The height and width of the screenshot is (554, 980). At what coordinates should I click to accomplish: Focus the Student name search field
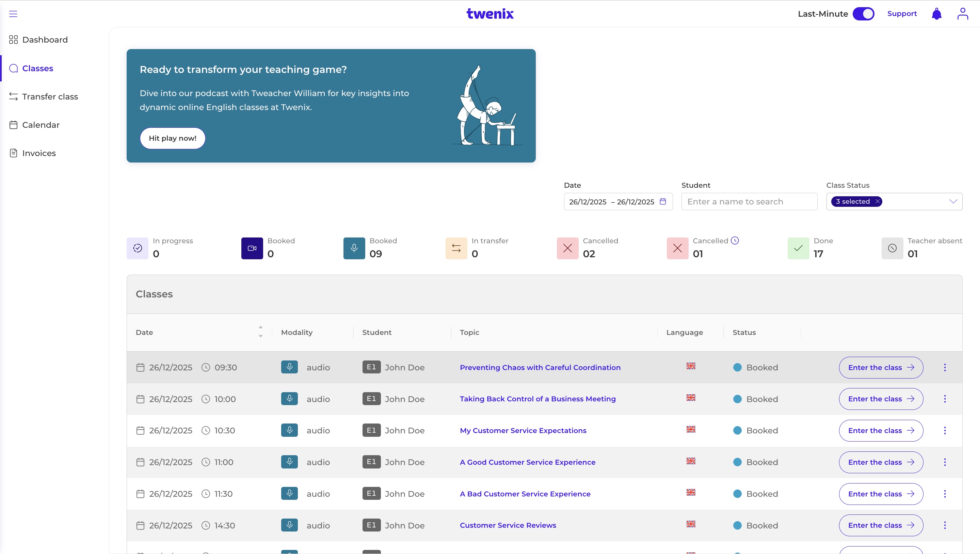click(749, 201)
